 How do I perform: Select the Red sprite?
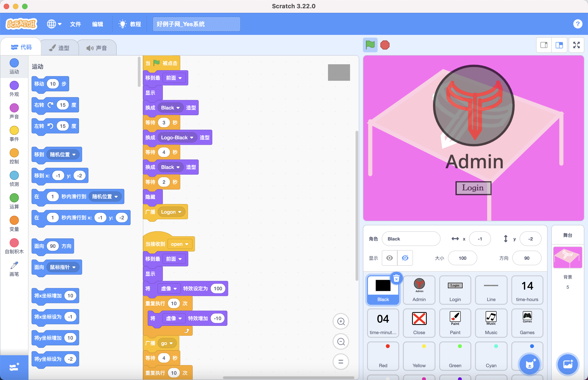click(383, 356)
